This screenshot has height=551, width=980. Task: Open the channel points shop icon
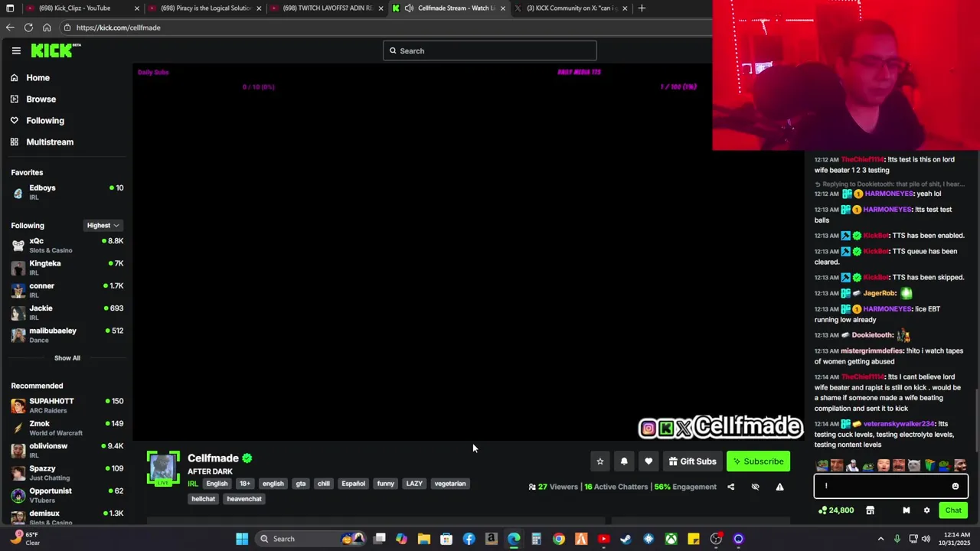click(x=870, y=510)
